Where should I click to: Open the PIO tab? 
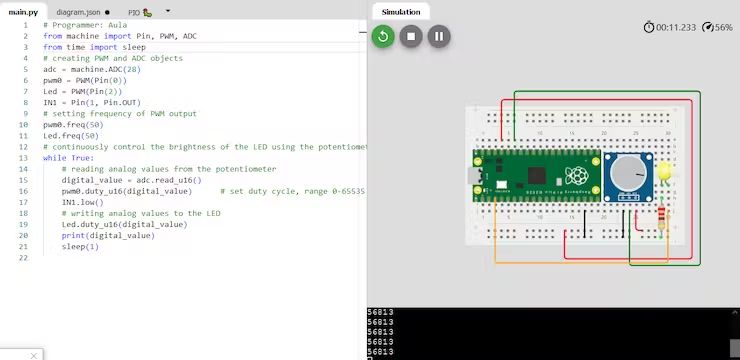pyautogui.click(x=140, y=13)
